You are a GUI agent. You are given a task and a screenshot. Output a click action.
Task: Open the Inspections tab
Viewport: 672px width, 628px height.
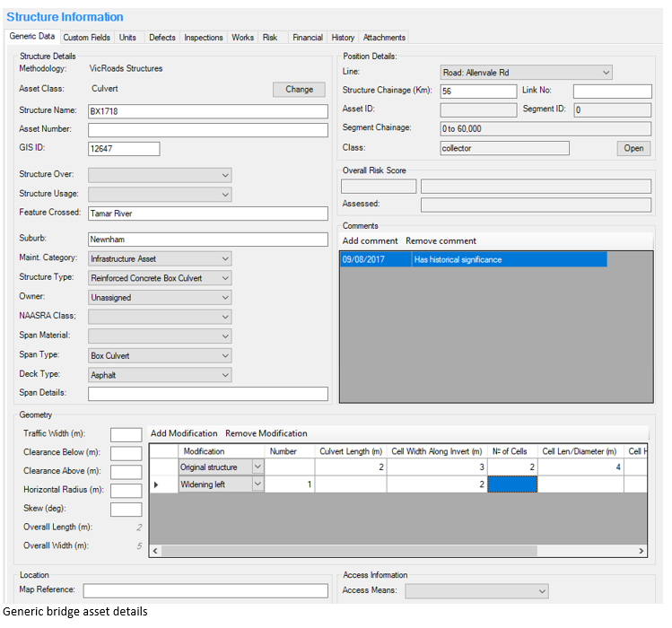pos(204,38)
